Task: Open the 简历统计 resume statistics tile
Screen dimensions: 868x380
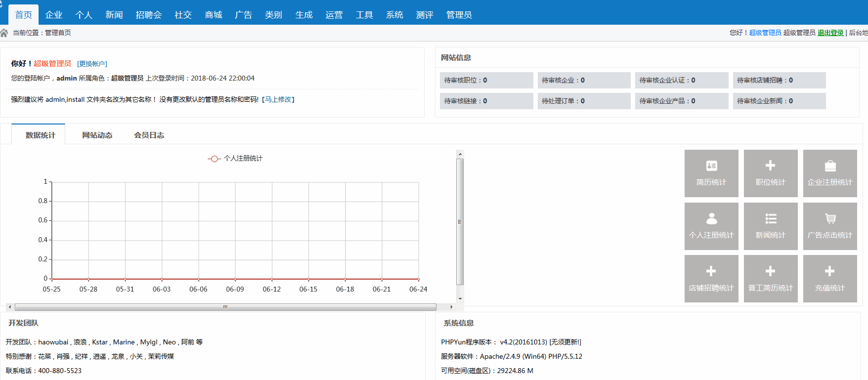Action: 711,173
